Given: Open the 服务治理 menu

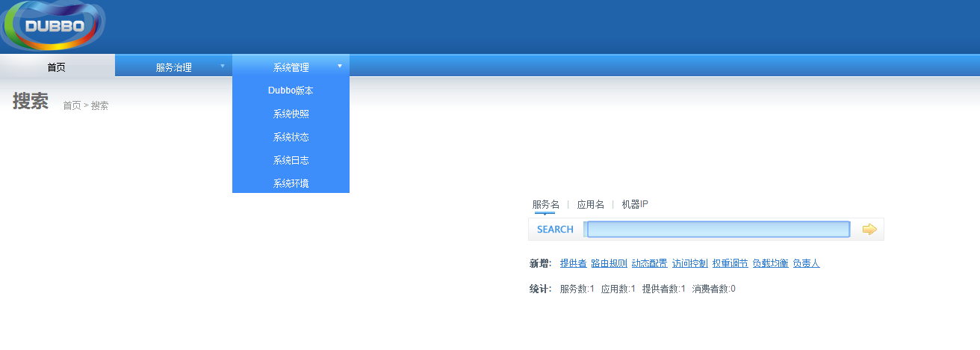Looking at the screenshot, I should coord(174,67).
